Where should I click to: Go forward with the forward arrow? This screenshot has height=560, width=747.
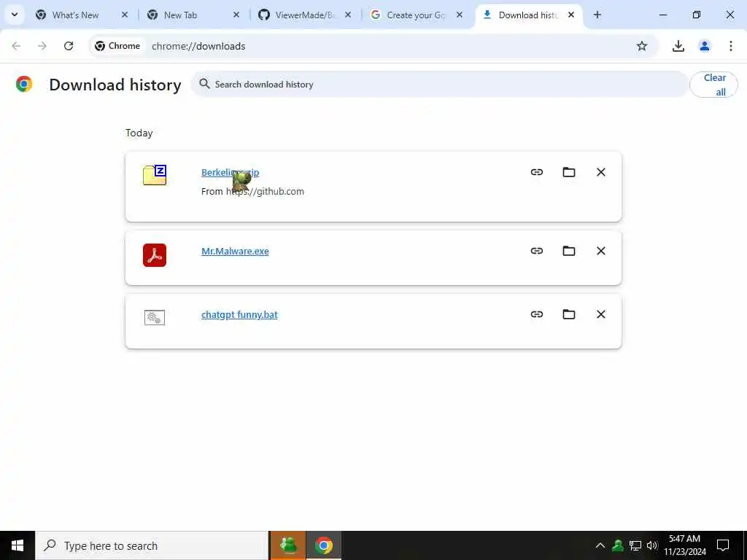[42, 46]
